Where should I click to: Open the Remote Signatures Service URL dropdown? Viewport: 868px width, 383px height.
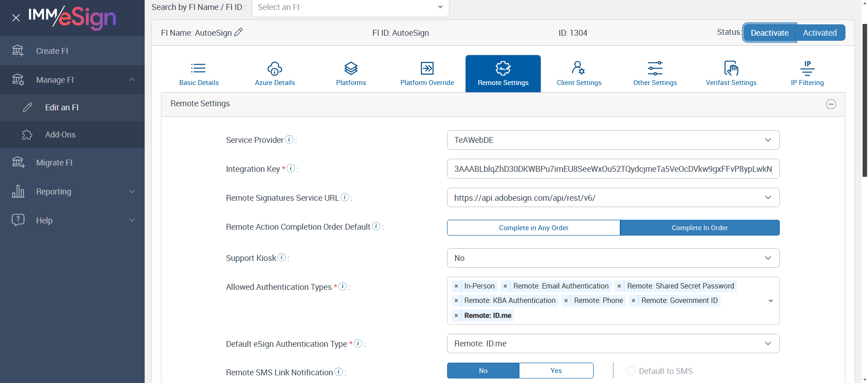pyautogui.click(x=613, y=198)
